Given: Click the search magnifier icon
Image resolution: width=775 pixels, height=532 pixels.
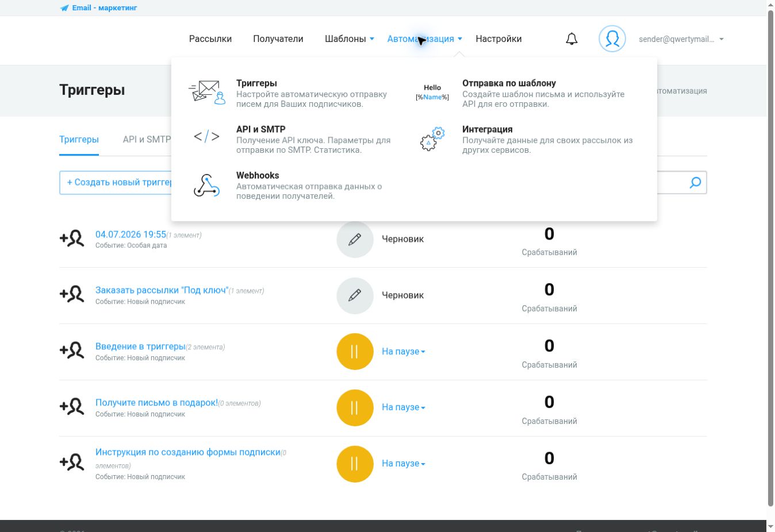Looking at the screenshot, I should pos(695,183).
